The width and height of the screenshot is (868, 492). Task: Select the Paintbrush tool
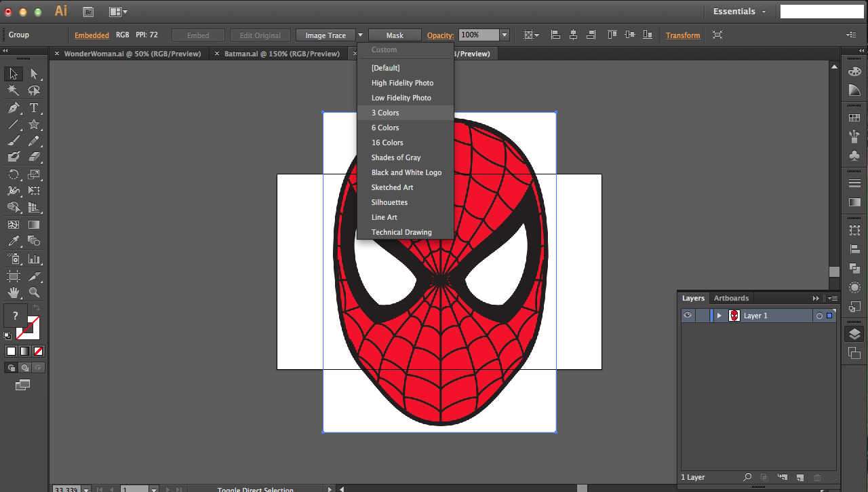14,140
